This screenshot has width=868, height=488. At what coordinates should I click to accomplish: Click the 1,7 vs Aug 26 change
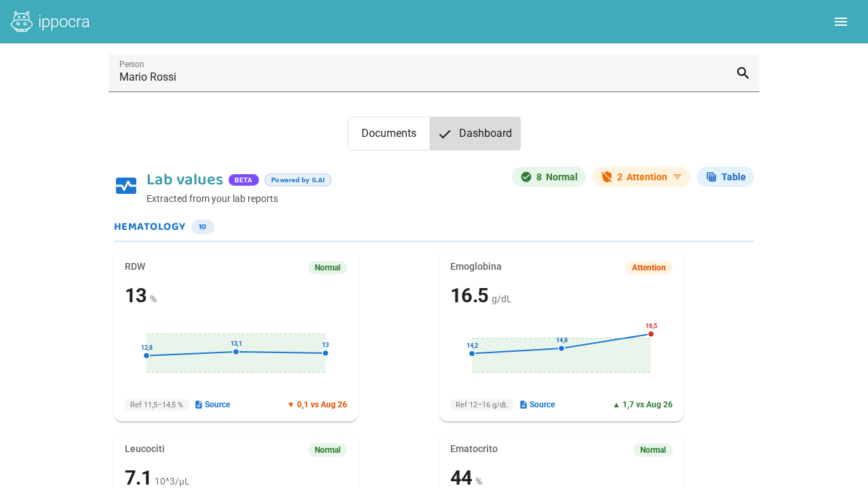(643, 405)
